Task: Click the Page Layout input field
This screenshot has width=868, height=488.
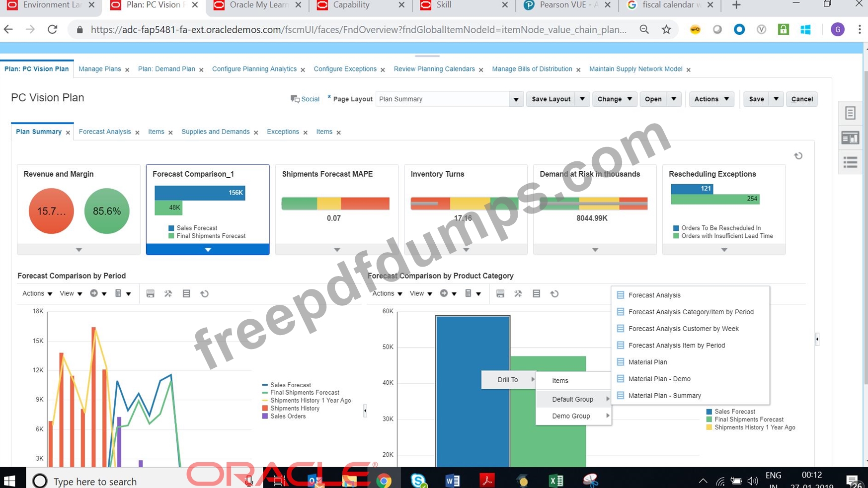Action: point(442,99)
